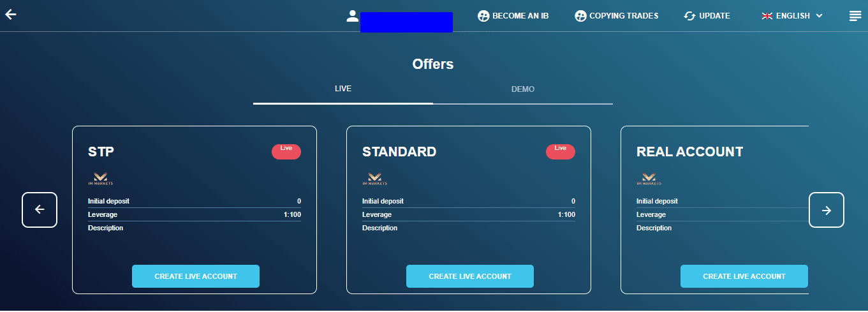Click the UK flag language icon

[767, 16]
